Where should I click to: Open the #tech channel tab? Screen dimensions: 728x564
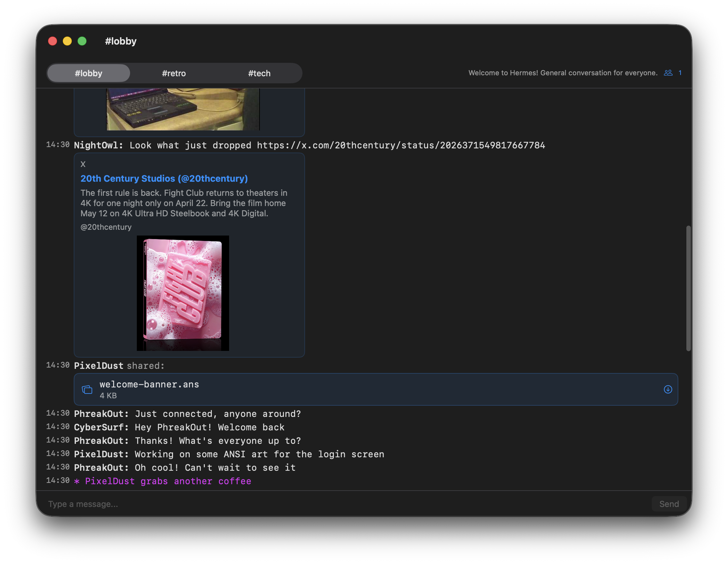[x=259, y=73]
